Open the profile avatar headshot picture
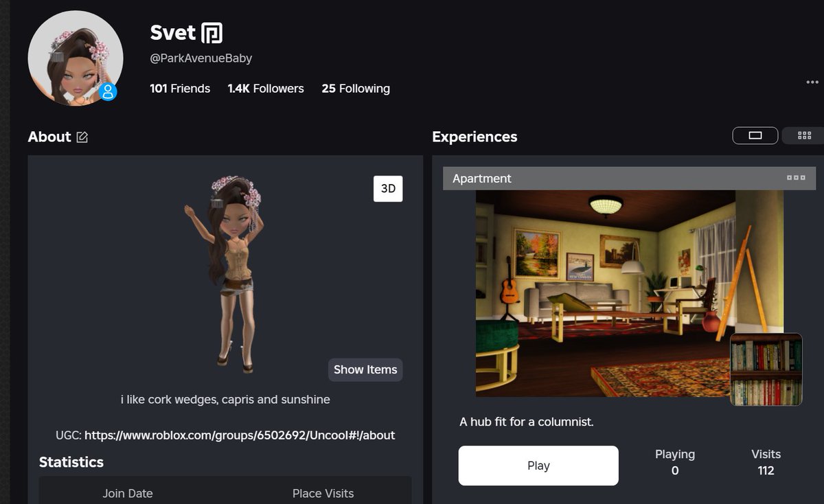This screenshot has height=504, width=824. pyautogui.click(x=76, y=58)
